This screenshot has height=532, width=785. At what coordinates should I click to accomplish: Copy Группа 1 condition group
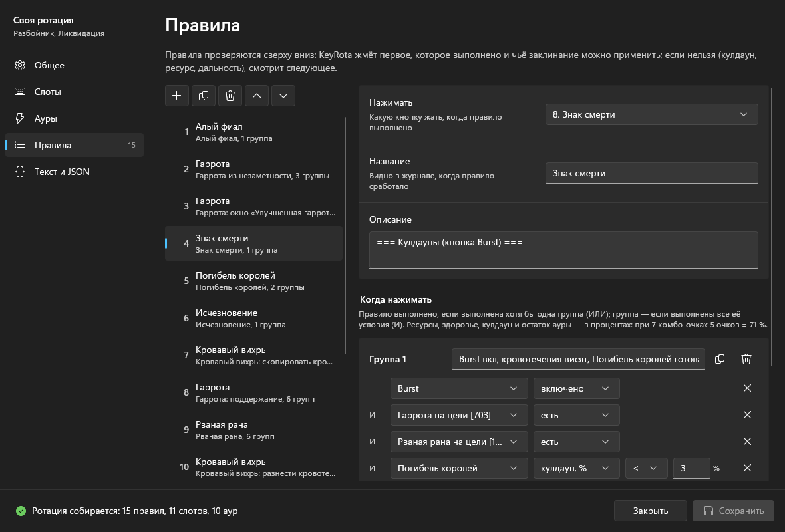(x=719, y=359)
